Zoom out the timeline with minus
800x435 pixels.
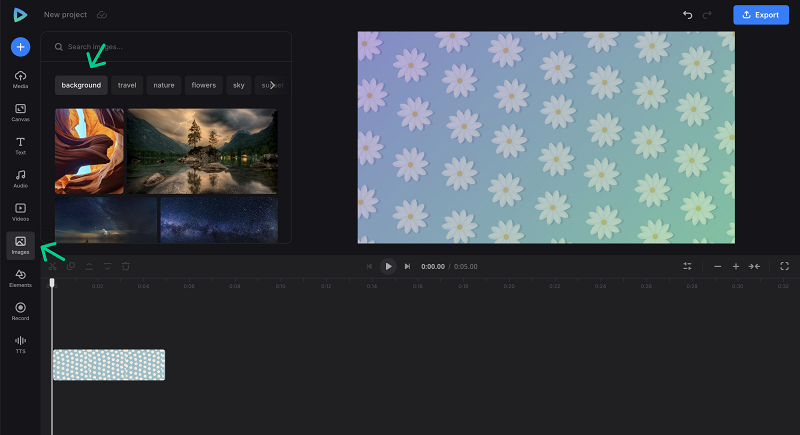click(717, 266)
